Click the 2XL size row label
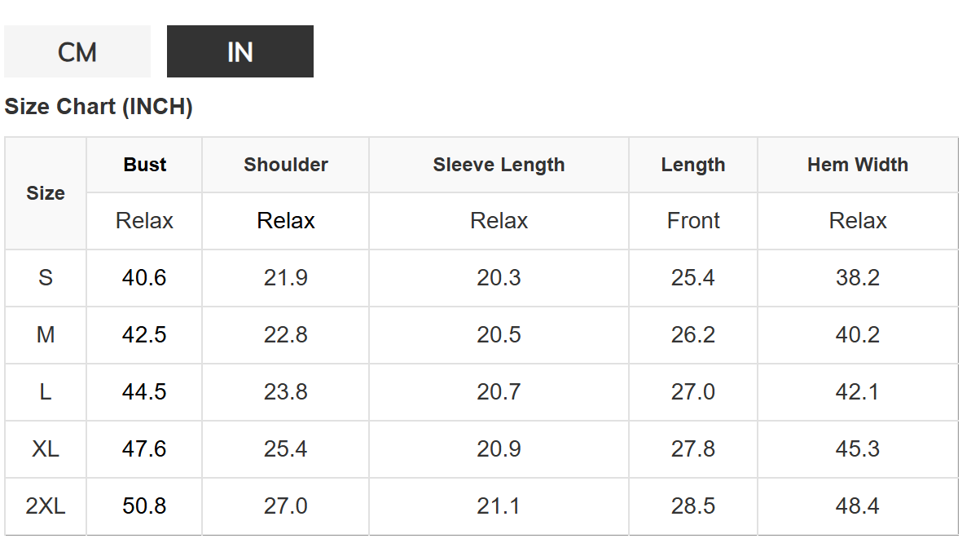This screenshot has height=552, width=980. click(x=46, y=506)
